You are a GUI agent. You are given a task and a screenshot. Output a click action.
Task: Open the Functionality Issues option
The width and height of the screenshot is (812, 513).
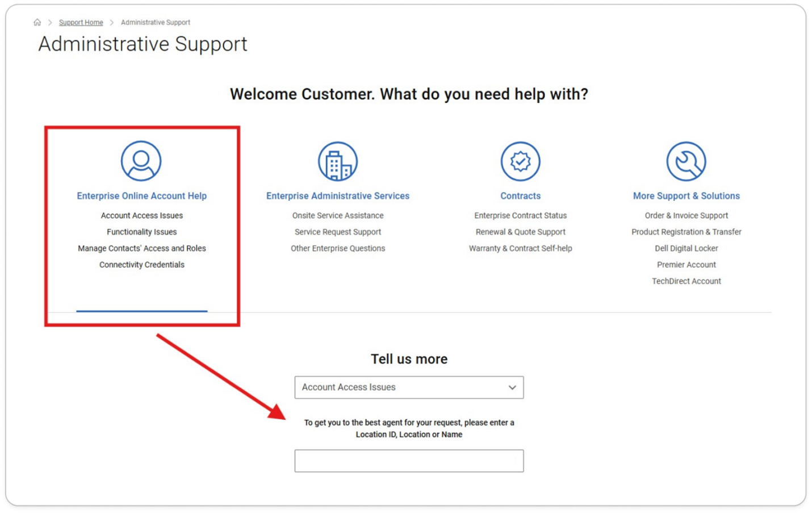[x=141, y=232]
